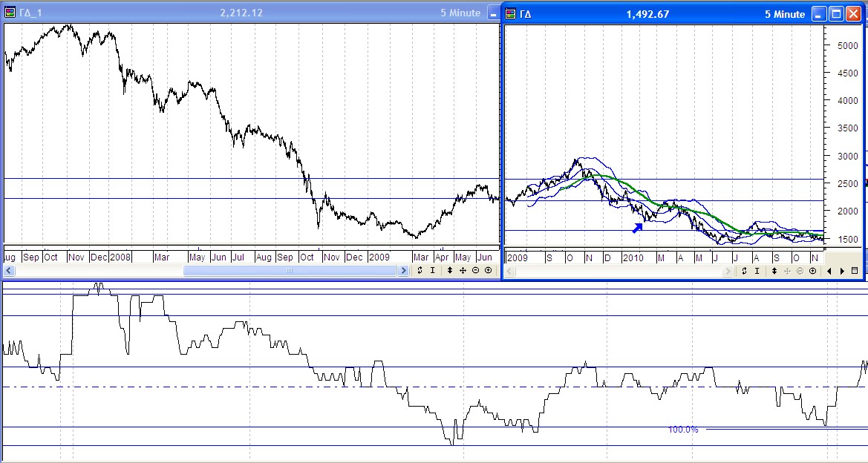Select the four-way move tool in ΓΔ_1 chart
Image resolution: width=868 pixels, height=463 pixels.
point(463,271)
